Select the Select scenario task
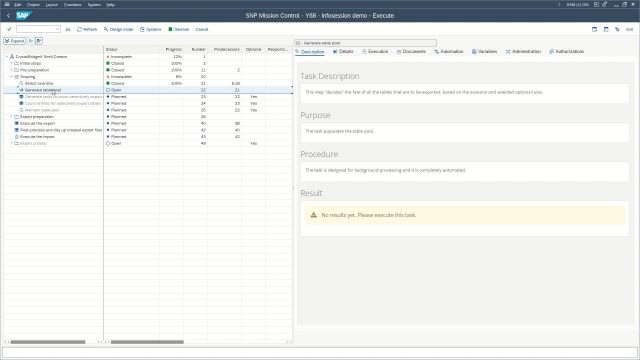 (x=39, y=83)
